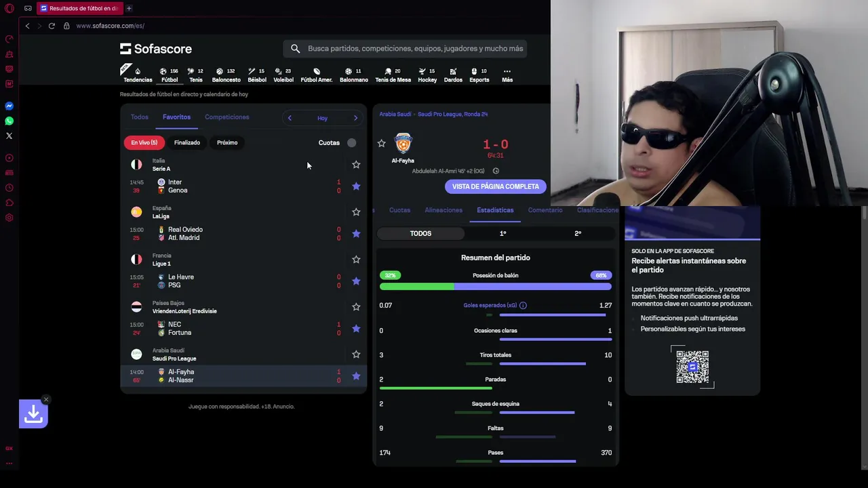The image size is (868, 488).
Task: Open Alineaciones tab
Action: 443,210
